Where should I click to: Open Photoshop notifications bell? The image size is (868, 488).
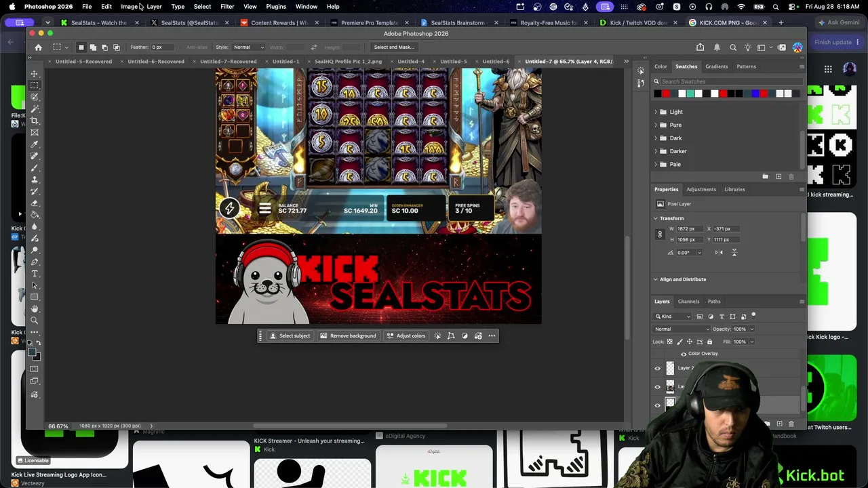point(717,47)
